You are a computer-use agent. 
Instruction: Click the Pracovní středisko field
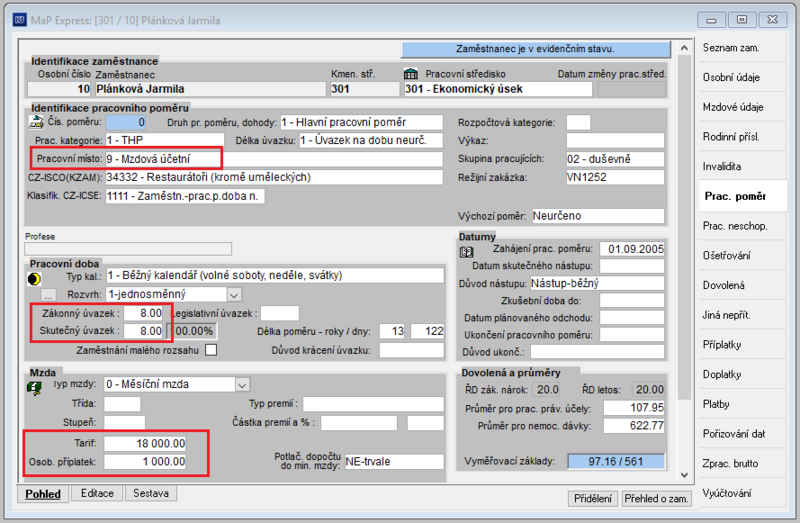(498, 89)
